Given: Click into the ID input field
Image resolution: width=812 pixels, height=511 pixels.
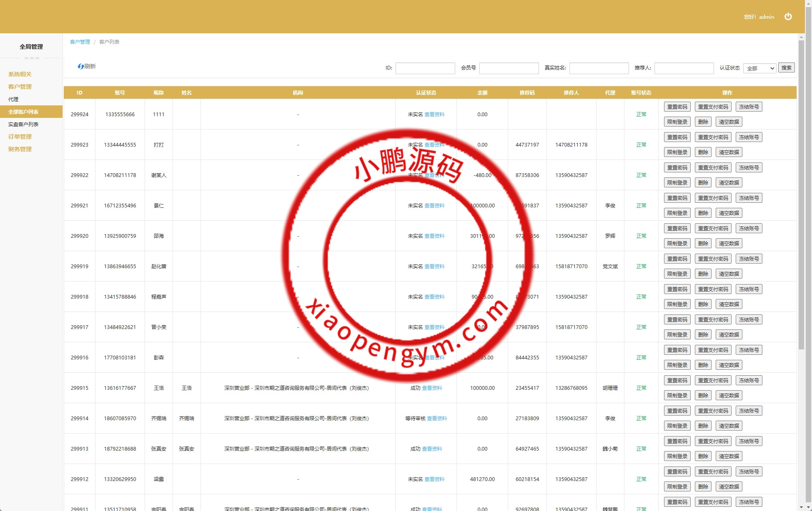Looking at the screenshot, I should (425, 68).
